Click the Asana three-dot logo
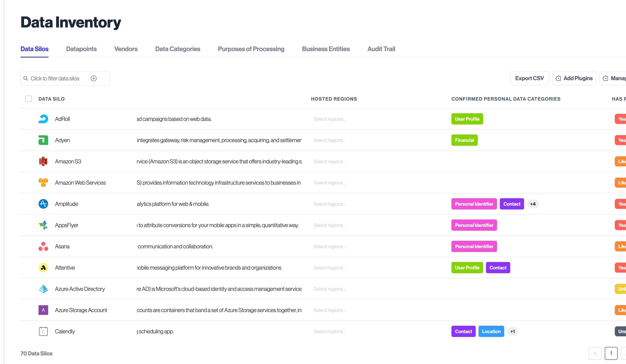626x364 pixels. [x=43, y=246]
